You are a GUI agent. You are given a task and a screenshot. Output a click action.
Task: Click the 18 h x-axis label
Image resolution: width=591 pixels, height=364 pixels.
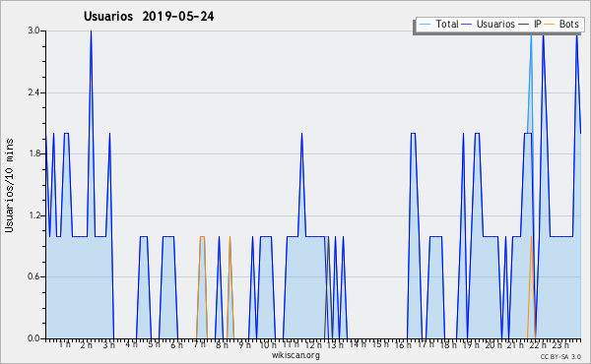(x=448, y=345)
